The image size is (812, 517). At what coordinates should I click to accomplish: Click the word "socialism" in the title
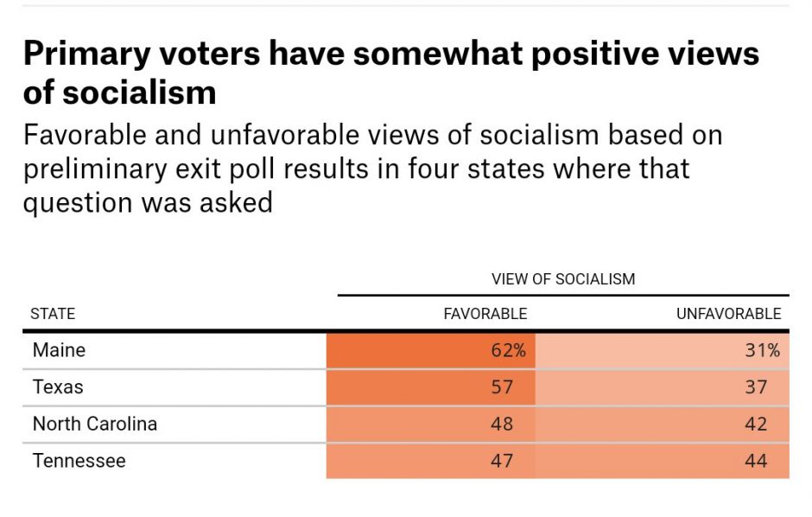click(x=141, y=93)
